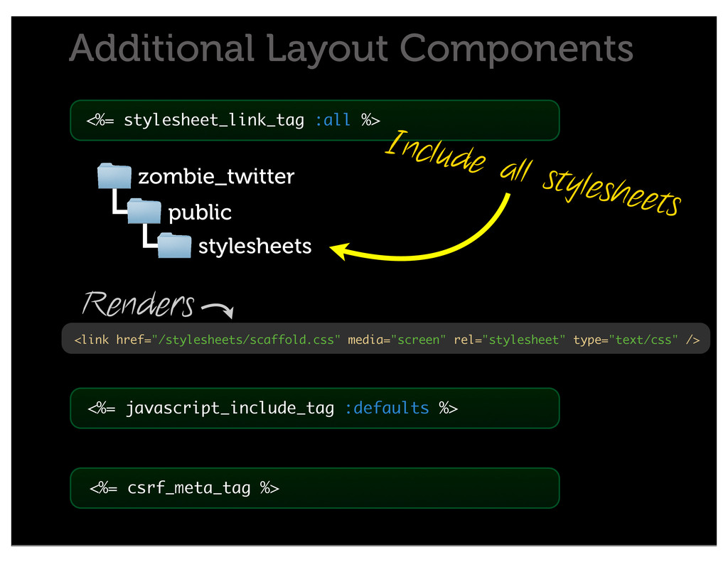Click the yellow Include all stylesheets note
Screen dimensions: 728x562
pos(533,173)
